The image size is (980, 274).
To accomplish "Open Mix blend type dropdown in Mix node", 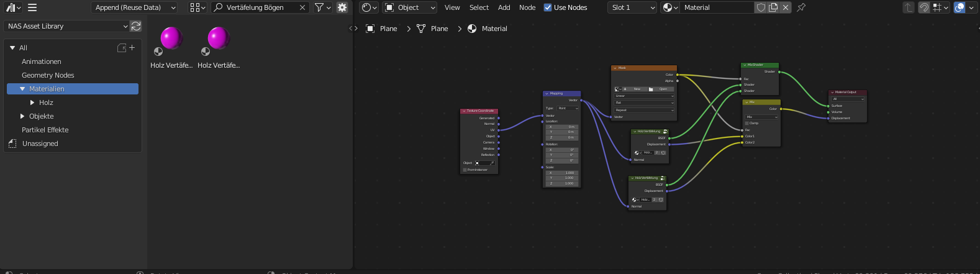I will point(761,117).
